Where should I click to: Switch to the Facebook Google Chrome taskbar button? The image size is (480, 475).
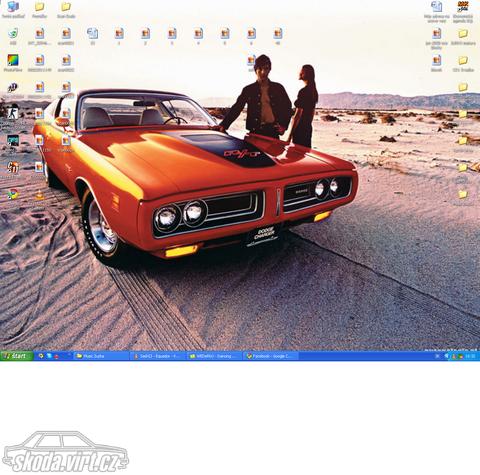click(271, 356)
